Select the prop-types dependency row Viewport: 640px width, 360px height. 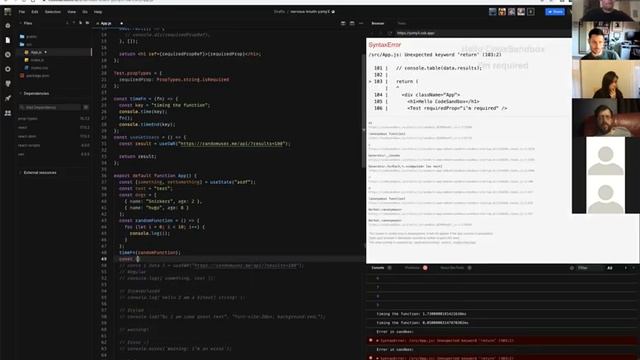pyautogui.click(x=53, y=119)
